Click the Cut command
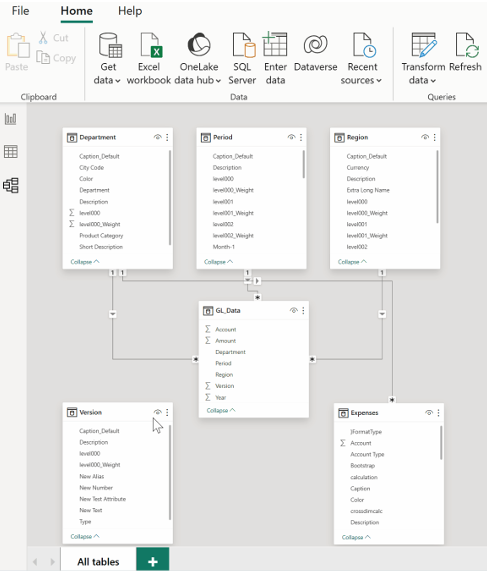Image resolution: width=487 pixels, height=574 pixels. coord(54,38)
